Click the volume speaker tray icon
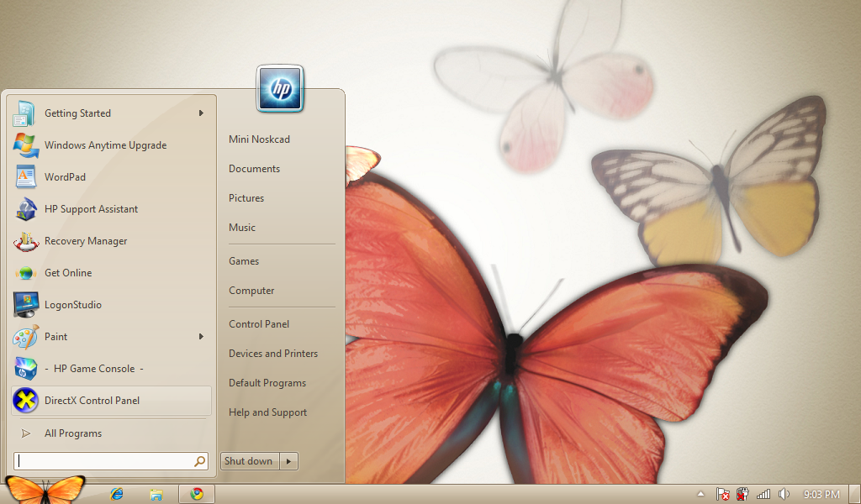861x504 pixels. (784, 494)
